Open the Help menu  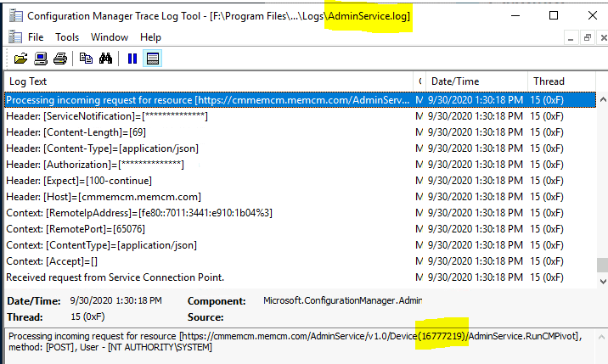point(150,37)
